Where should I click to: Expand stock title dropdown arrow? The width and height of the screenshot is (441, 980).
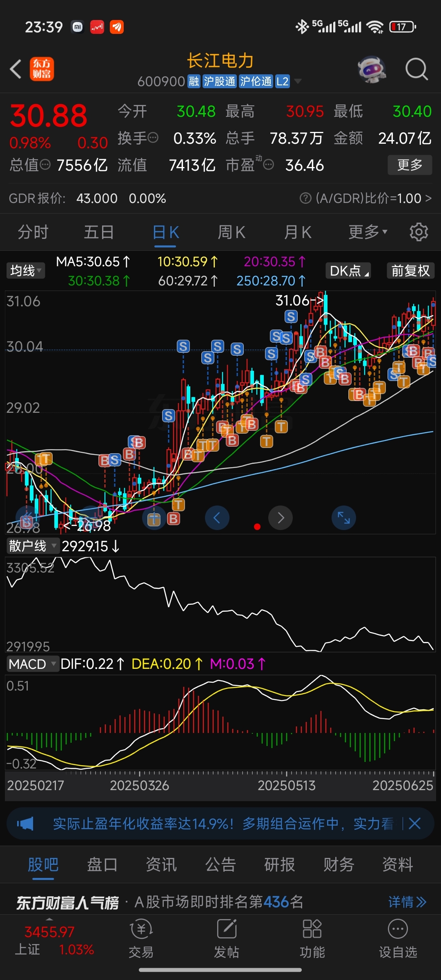point(298,81)
